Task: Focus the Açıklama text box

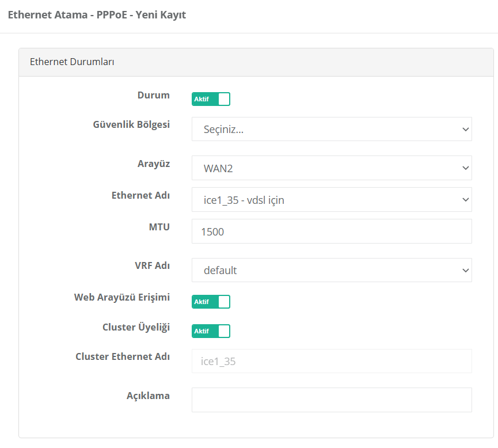Action: pyautogui.click(x=332, y=400)
